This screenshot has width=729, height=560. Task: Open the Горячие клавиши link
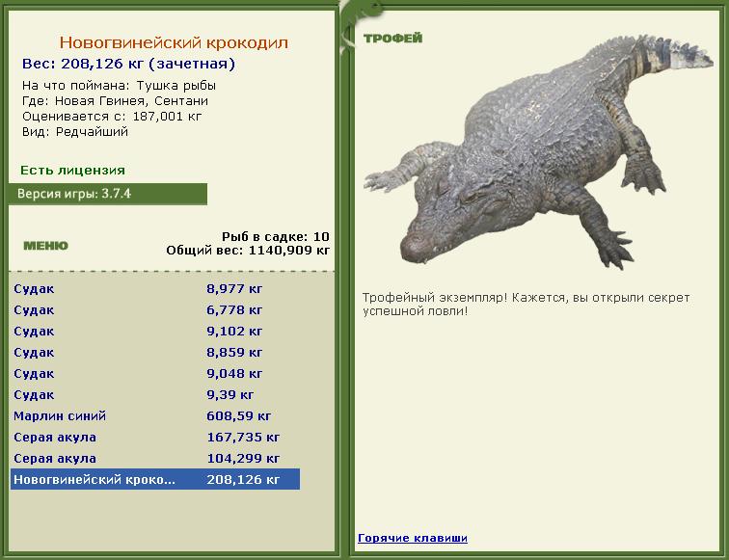pyautogui.click(x=413, y=538)
